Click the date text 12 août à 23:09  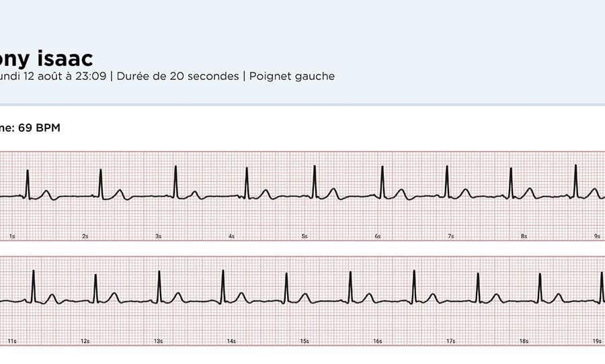65,76
